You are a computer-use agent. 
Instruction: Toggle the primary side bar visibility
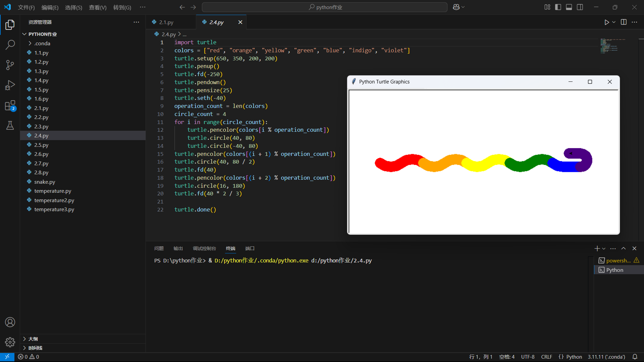(558, 7)
